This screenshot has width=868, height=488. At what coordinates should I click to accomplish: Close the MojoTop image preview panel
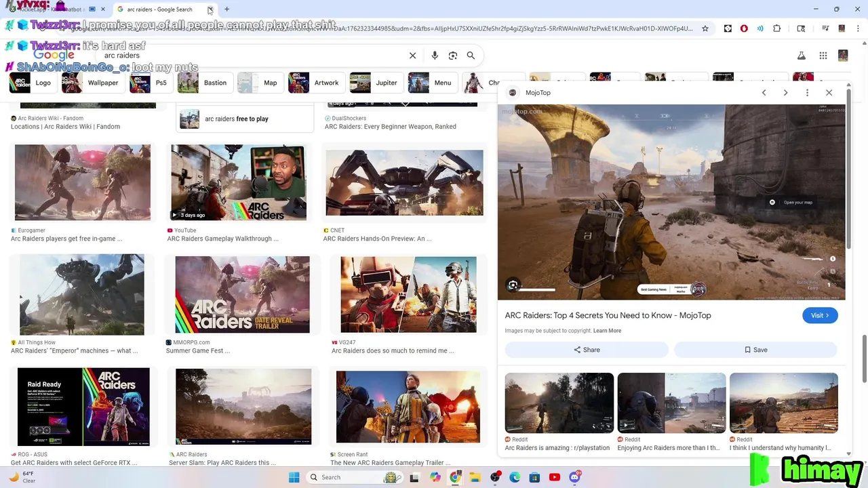(x=829, y=93)
